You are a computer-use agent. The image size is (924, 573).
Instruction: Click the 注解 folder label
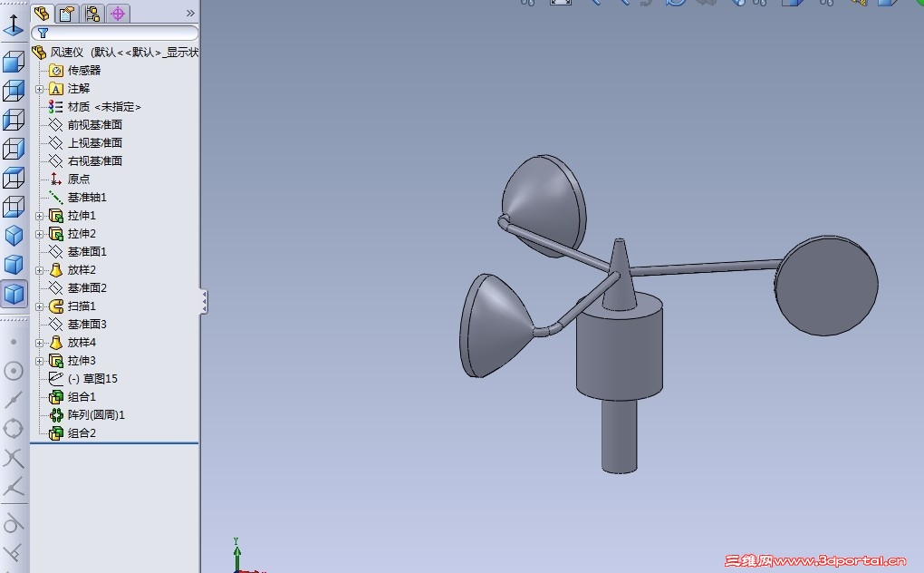coord(79,89)
